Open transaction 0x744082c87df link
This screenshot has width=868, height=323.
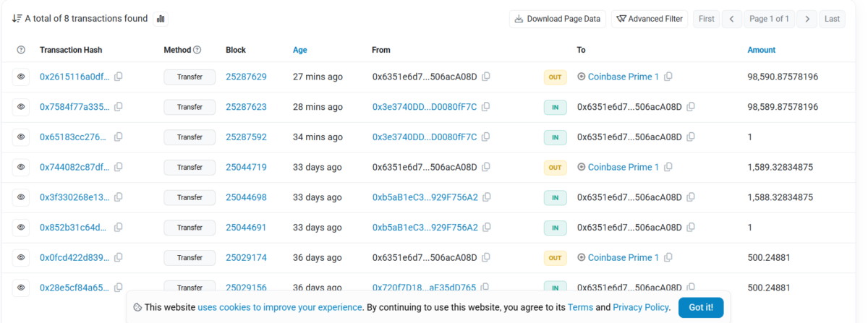point(75,167)
